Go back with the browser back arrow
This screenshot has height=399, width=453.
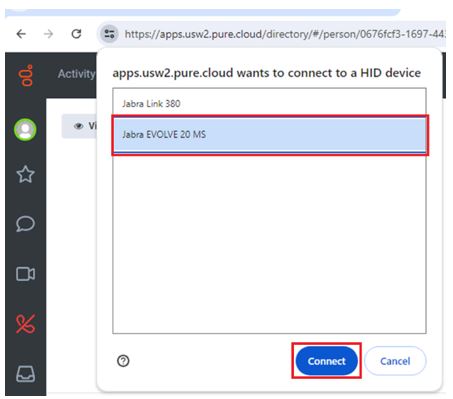(x=21, y=34)
